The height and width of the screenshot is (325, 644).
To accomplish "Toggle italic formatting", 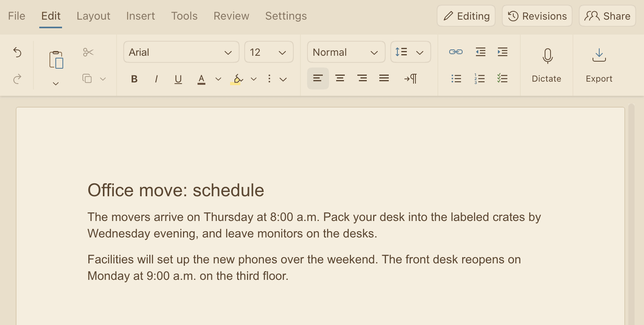I will pos(156,79).
